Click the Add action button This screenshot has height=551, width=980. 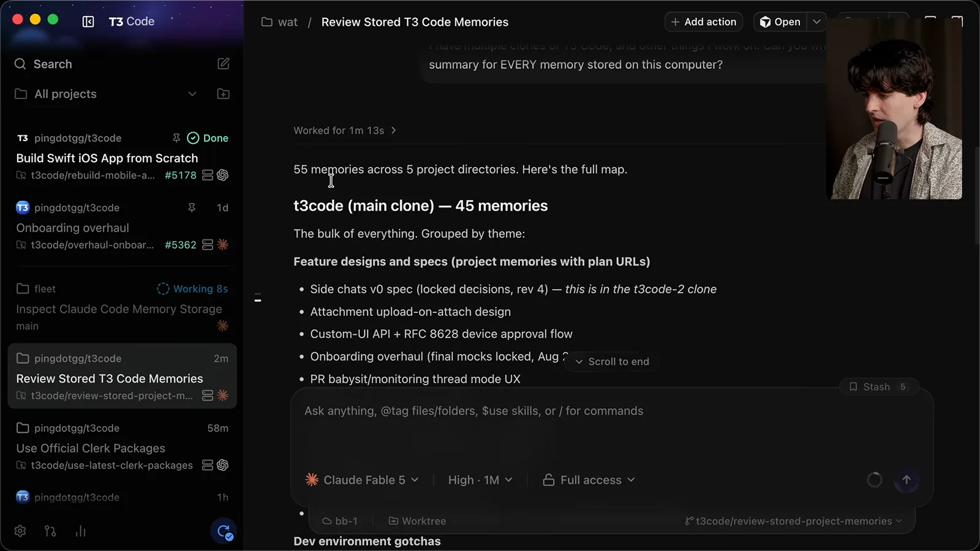(704, 22)
